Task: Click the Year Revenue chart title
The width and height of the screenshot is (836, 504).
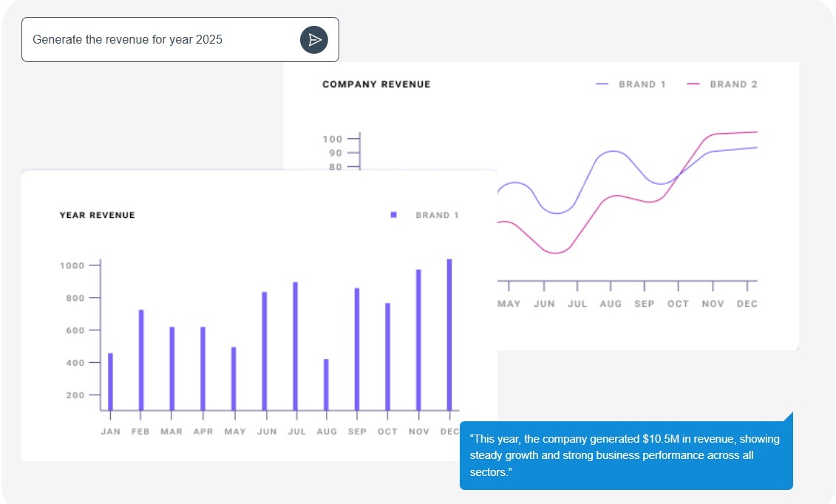Action: tap(98, 215)
